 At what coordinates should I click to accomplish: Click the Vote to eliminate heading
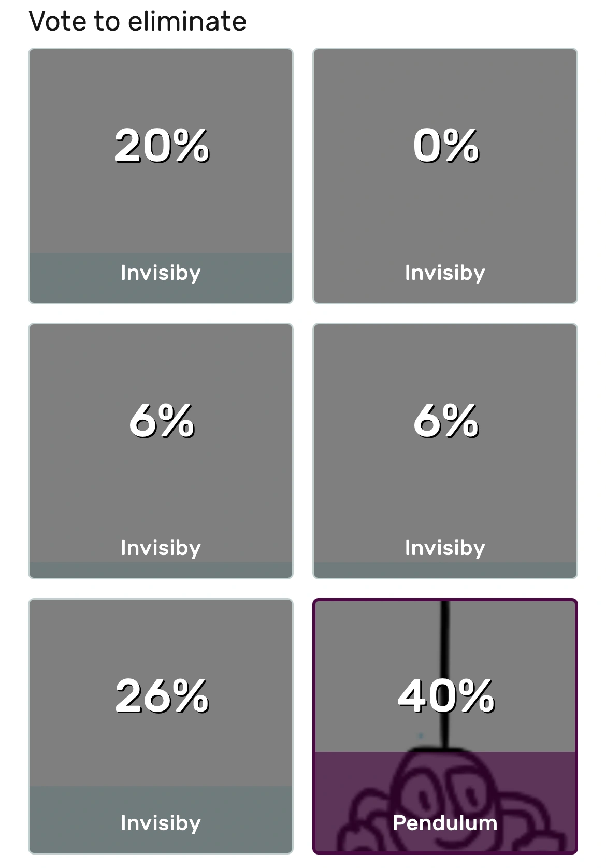137,21
